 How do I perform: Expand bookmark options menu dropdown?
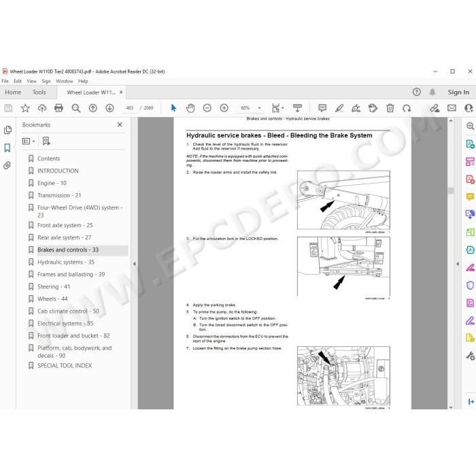(29, 141)
